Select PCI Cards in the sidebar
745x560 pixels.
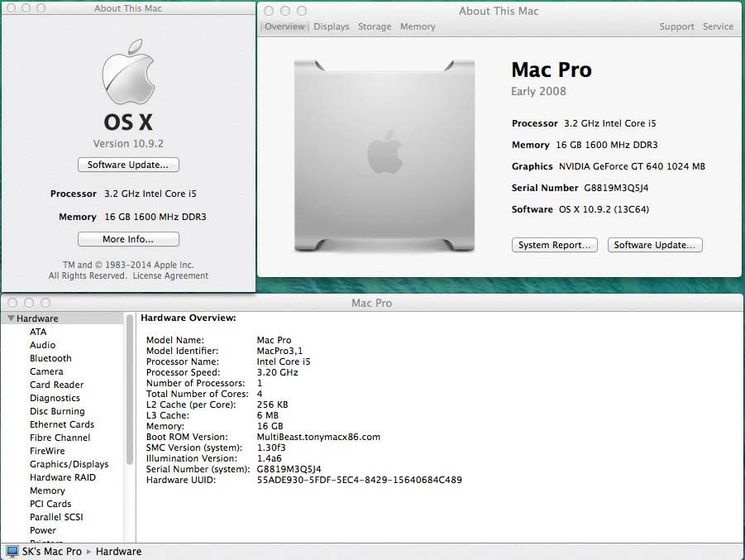[x=50, y=504]
